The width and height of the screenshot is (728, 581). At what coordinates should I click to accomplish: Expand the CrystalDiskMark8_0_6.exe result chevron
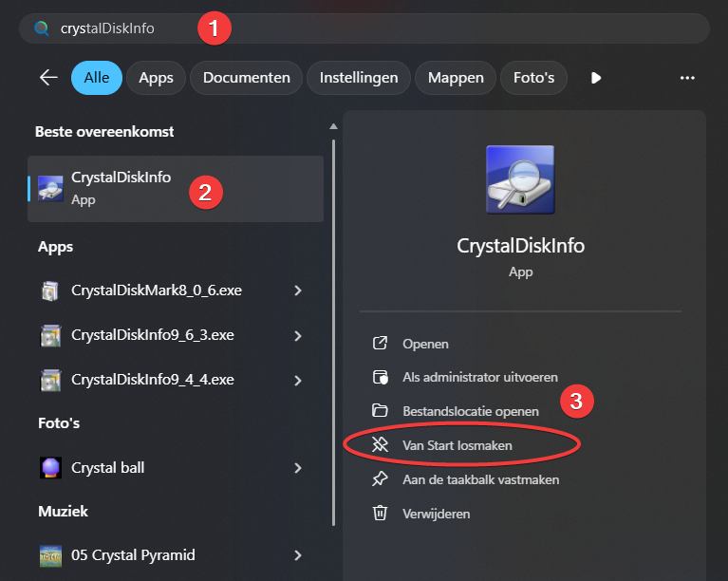[298, 290]
